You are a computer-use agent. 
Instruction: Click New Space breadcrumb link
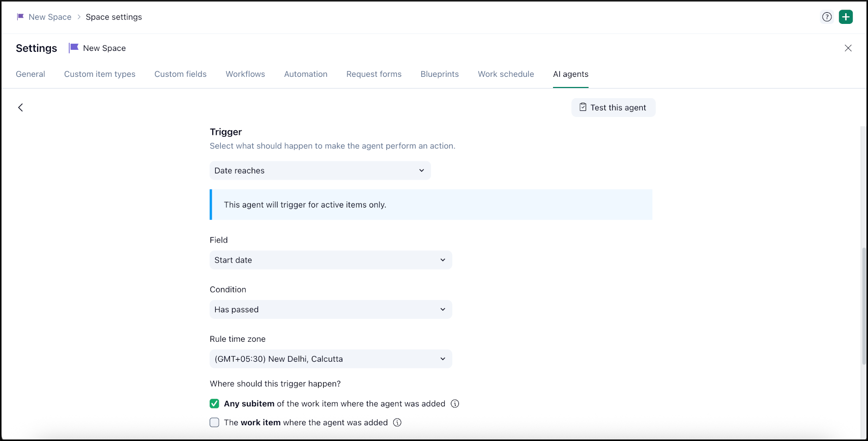point(50,17)
